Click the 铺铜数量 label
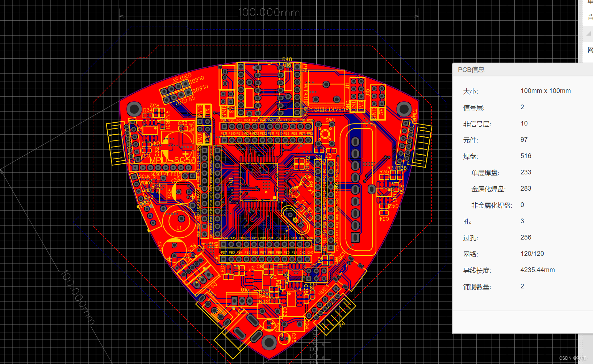Image resolution: width=593 pixels, height=364 pixels. pyautogui.click(x=477, y=287)
